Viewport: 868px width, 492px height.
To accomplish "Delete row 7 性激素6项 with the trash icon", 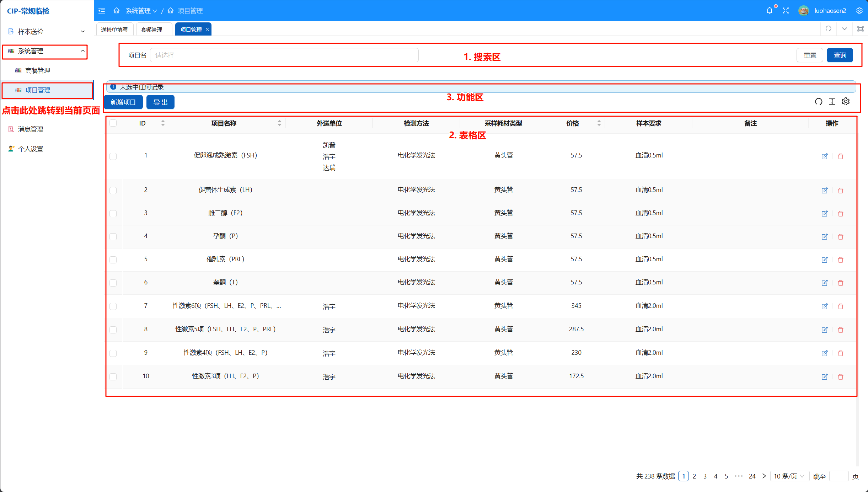I will [x=841, y=306].
